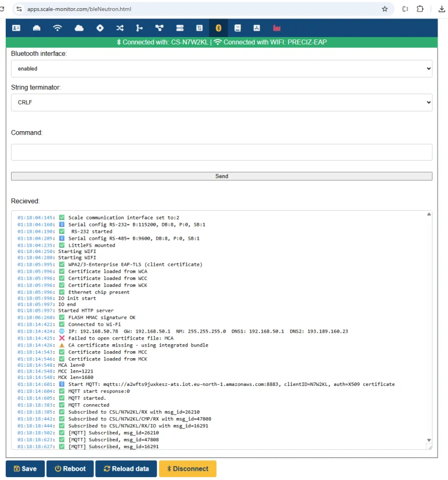Viewport: 448px width, 480px height.
Task: Click 'Failed to open certificate file: MCA' line
Action: point(96,338)
